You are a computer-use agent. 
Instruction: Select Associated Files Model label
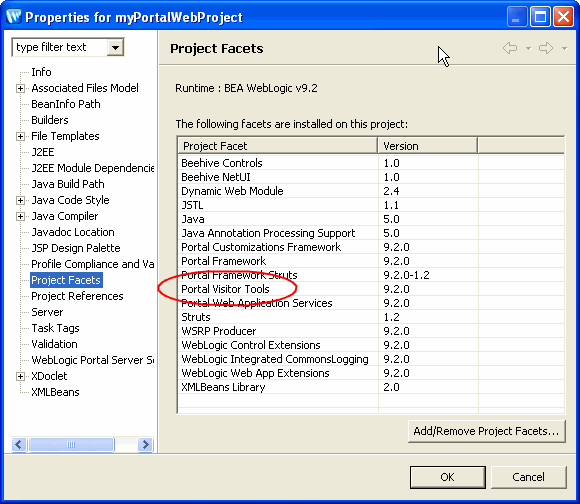point(85,88)
